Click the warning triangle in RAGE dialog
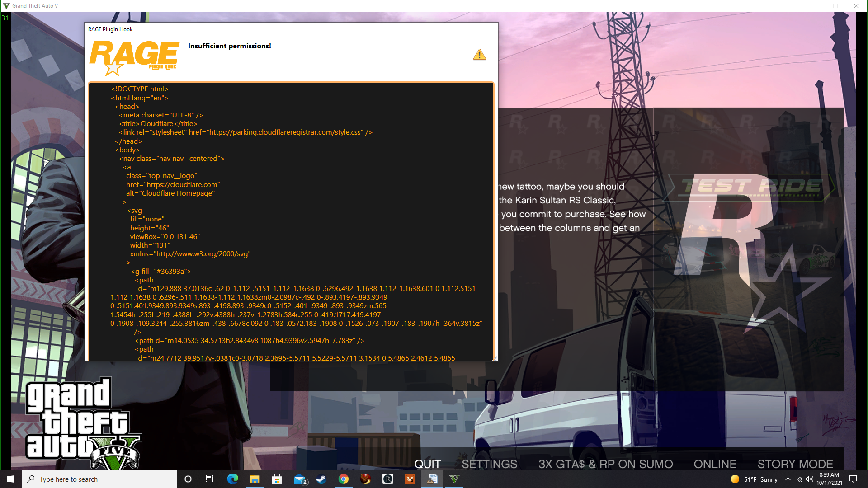Image resolution: width=868 pixels, height=488 pixels. tap(479, 55)
